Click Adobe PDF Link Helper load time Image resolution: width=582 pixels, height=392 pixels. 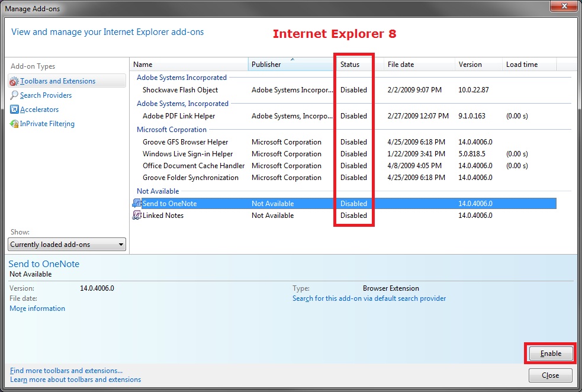(517, 116)
